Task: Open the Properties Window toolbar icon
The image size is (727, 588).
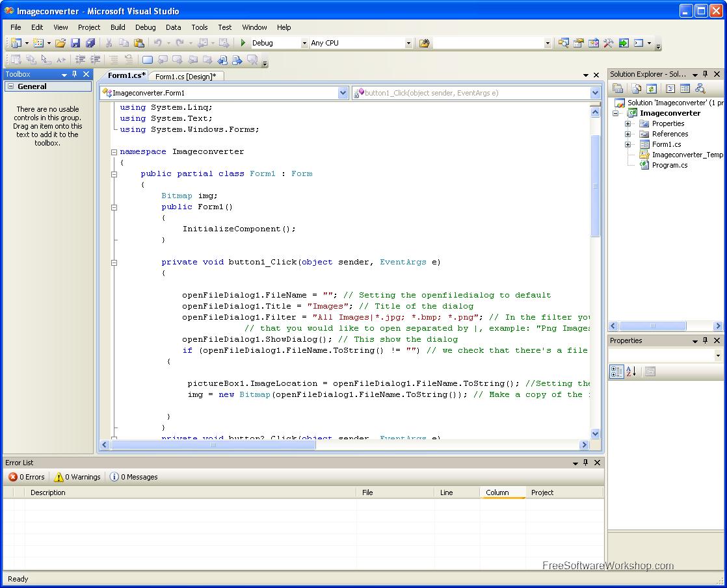Action: point(578,43)
